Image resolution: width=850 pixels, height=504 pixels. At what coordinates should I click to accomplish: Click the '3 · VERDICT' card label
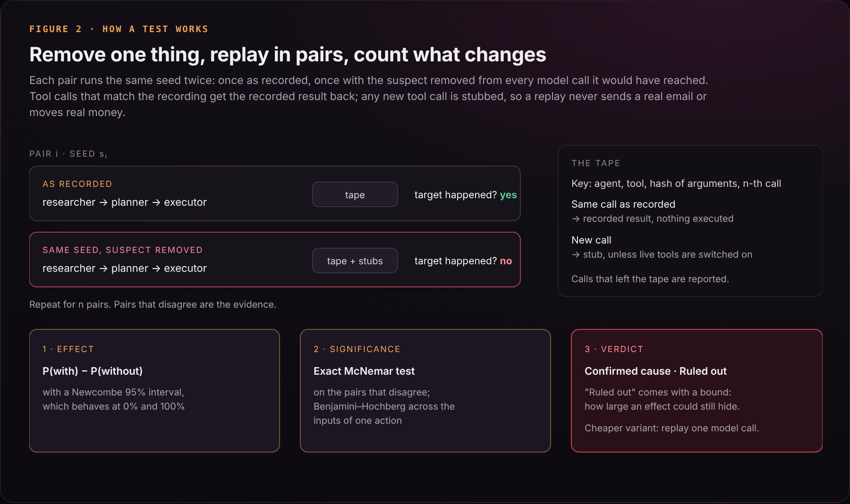(x=614, y=349)
